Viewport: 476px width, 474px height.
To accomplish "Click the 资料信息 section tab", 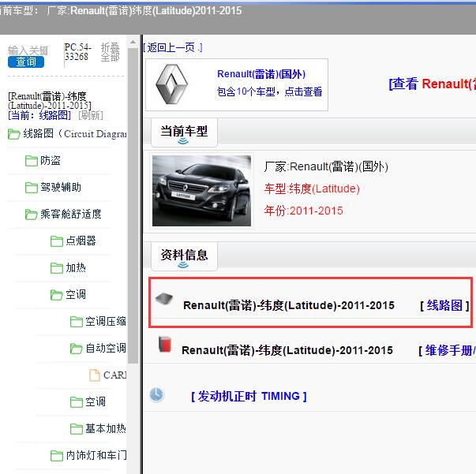I will pos(184,256).
